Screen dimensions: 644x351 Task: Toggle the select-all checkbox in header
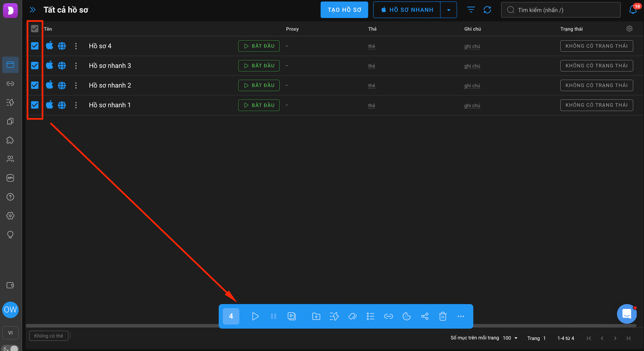coord(35,29)
